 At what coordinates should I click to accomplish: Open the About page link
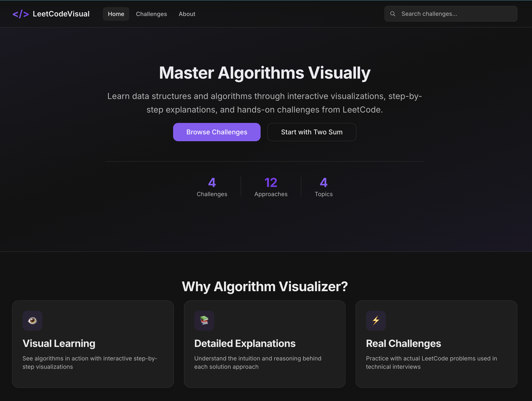pyautogui.click(x=187, y=14)
